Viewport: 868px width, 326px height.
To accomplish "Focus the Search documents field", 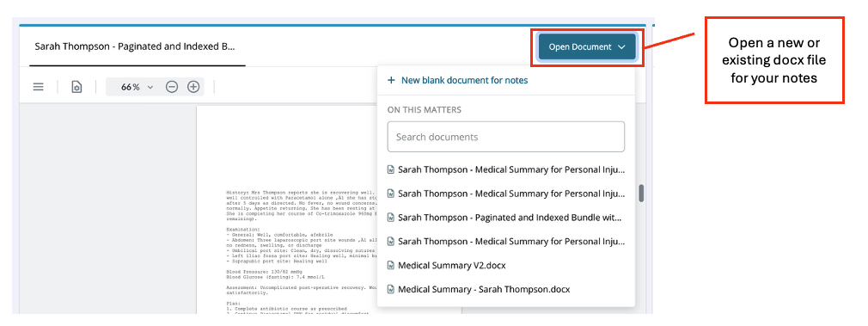I will tap(506, 137).
